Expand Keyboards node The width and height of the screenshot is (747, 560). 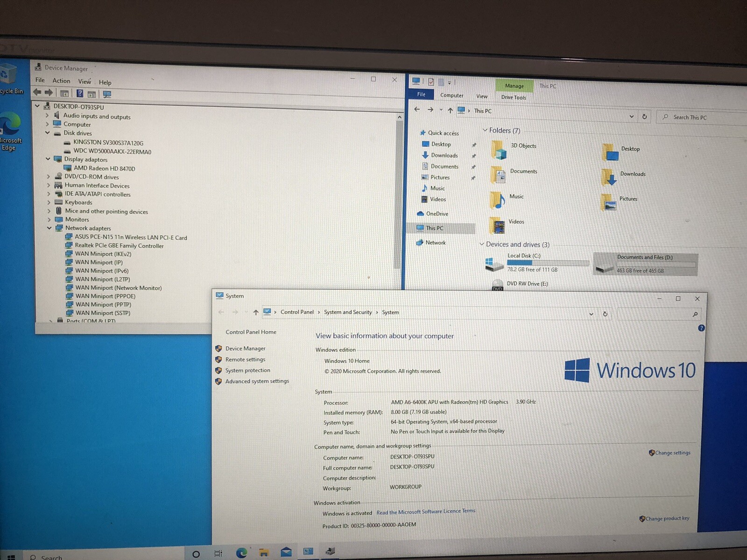[x=49, y=202]
